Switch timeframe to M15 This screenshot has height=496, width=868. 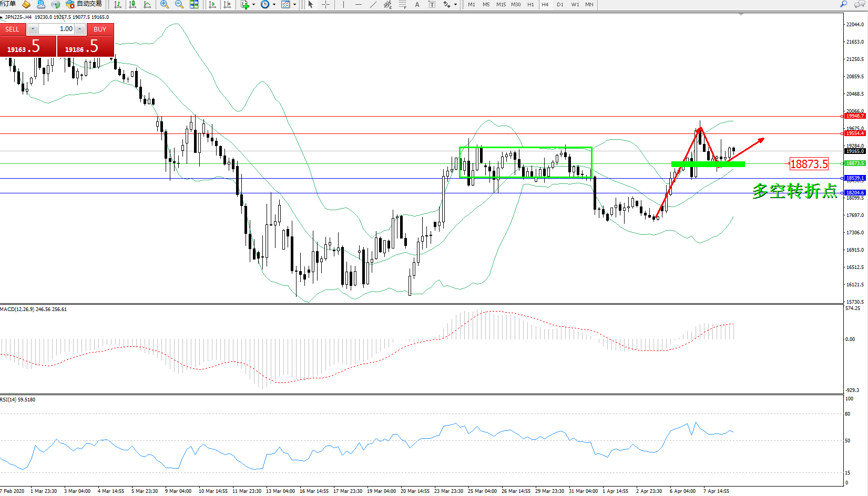coord(501,5)
